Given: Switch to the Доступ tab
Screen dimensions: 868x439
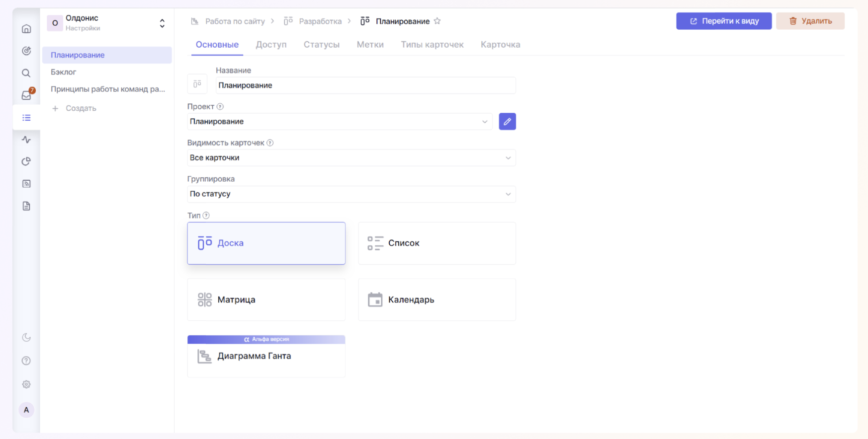Looking at the screenshot, I should coord(271,45).
